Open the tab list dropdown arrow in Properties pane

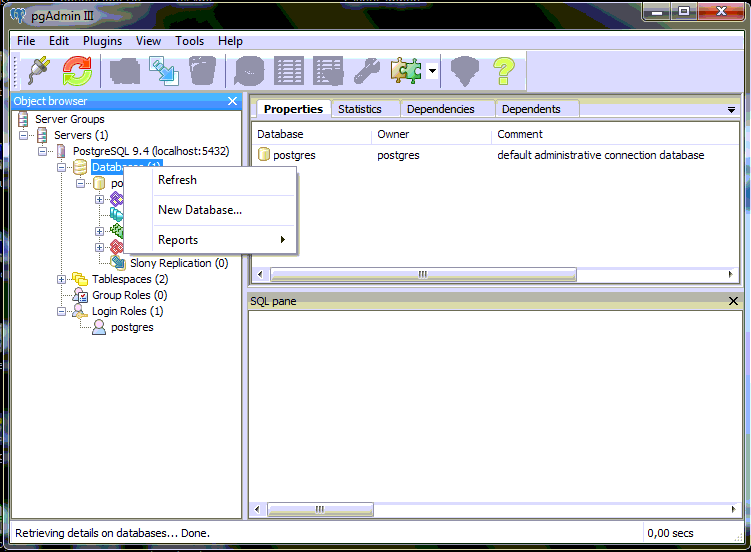731,110
